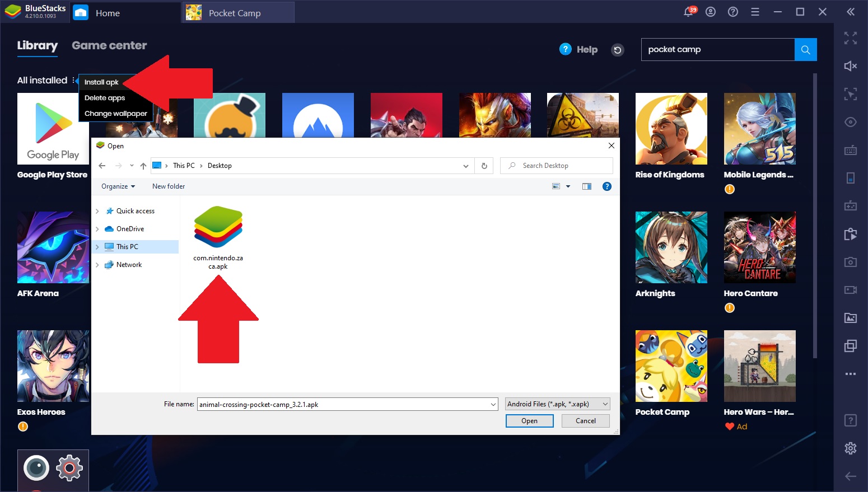Screen dimensions: 868x492
Task: Expand the Quick access tree node
Action: coord(97,211)
